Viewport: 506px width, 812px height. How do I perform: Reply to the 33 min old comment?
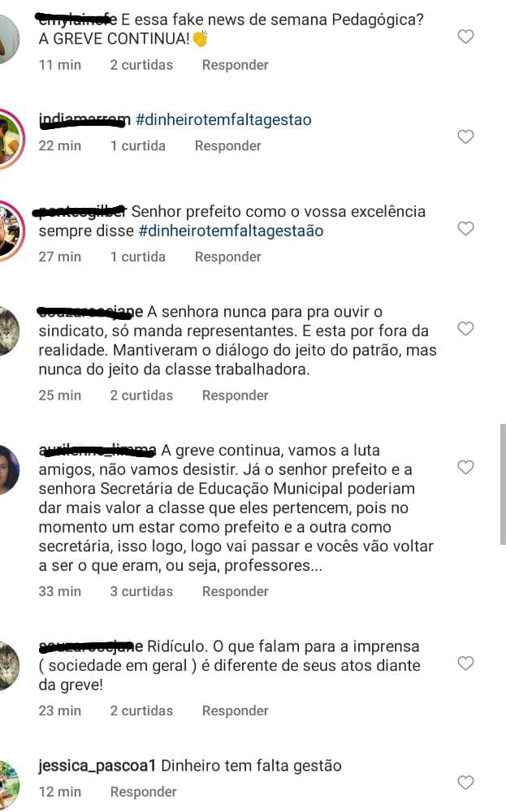pyautogui.click(x=236, y=591)
